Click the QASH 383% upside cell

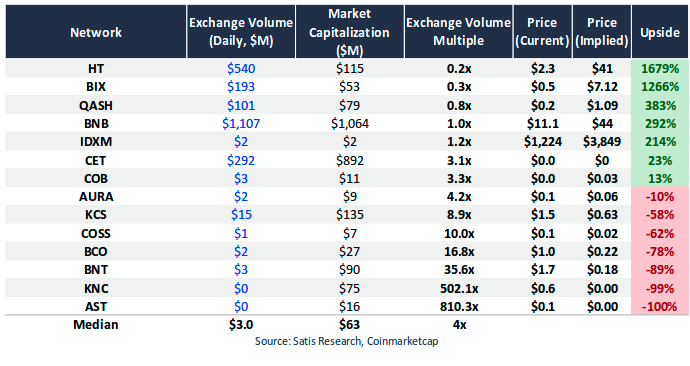(660, 106)
